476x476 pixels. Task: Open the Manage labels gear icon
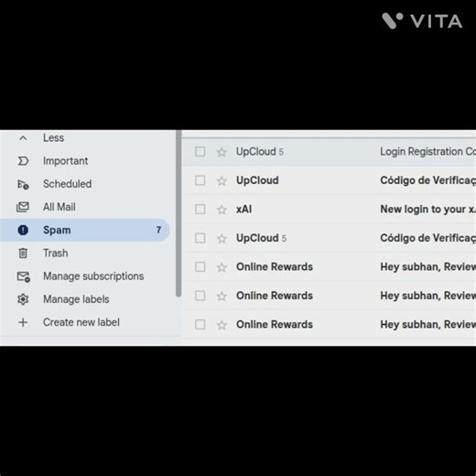click(x=23, y=299)
